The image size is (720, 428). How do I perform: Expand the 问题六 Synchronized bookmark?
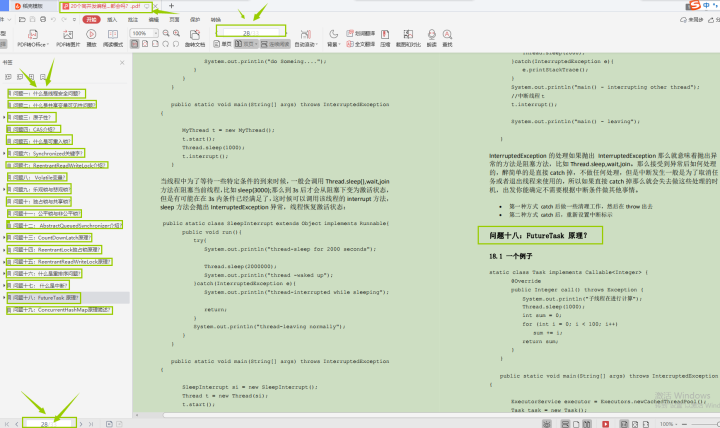[x=4, y=153]
